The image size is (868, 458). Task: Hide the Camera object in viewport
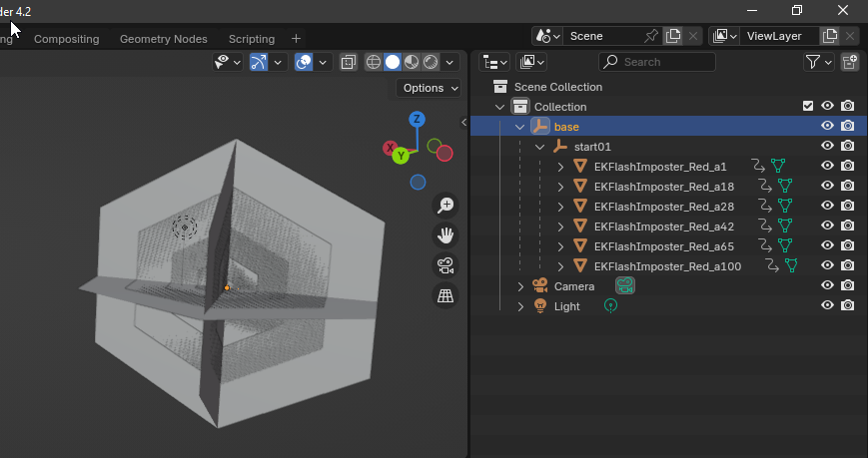click(x=827, y=286)
